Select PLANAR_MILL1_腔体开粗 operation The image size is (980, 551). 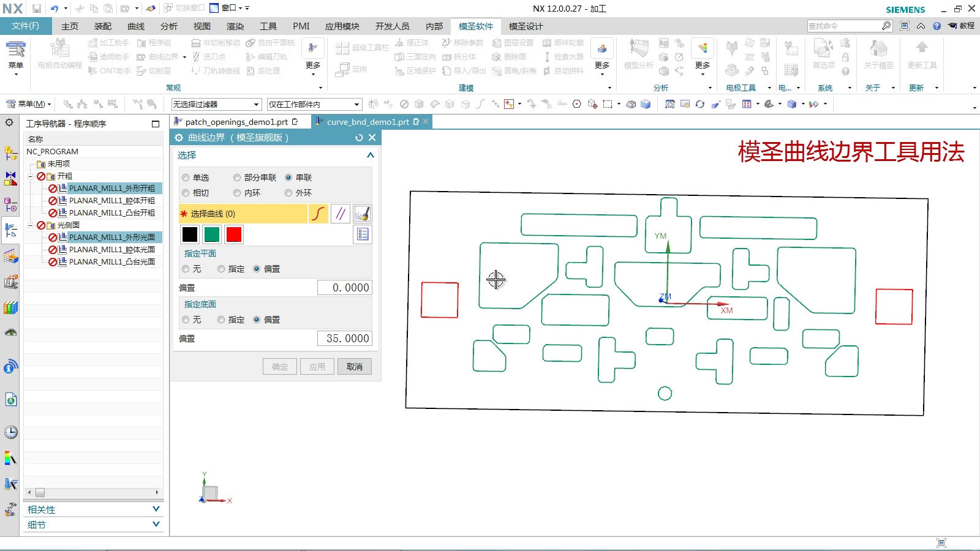(112, 200)
